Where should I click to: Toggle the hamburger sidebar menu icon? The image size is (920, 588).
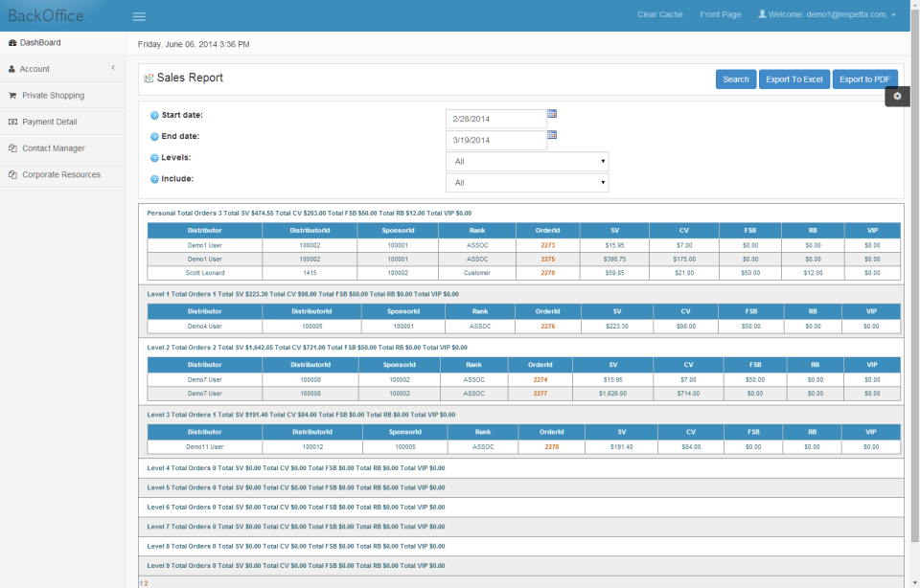(139, 16)
